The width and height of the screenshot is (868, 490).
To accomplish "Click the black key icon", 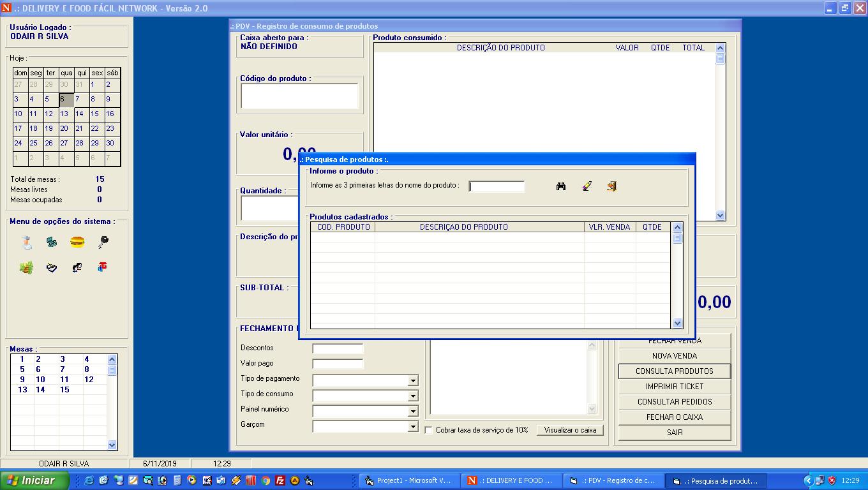I will pos(103,242).
